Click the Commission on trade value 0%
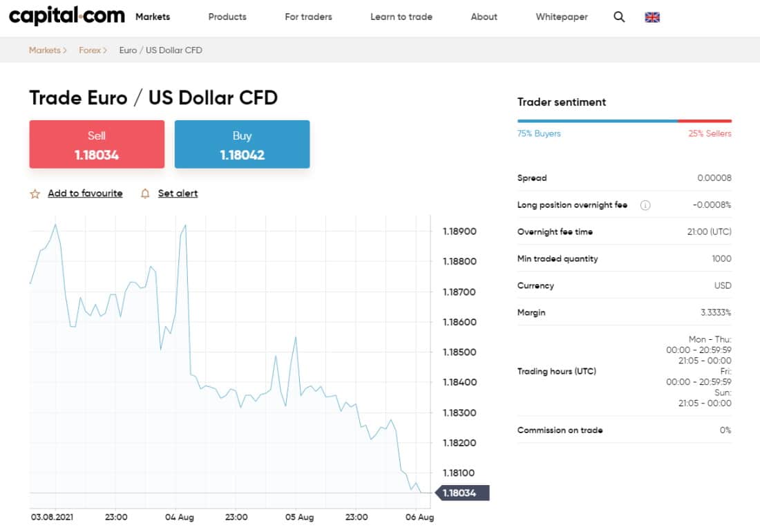Image resolution: width=760 pixels, height=532 pixels. coord(725,430)
